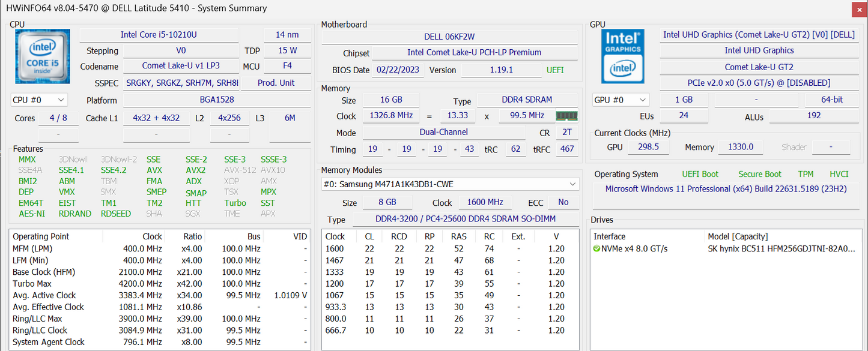
Task: Click the Microsoft Windows 11 Professional build text
Action: tap(726, 188)
